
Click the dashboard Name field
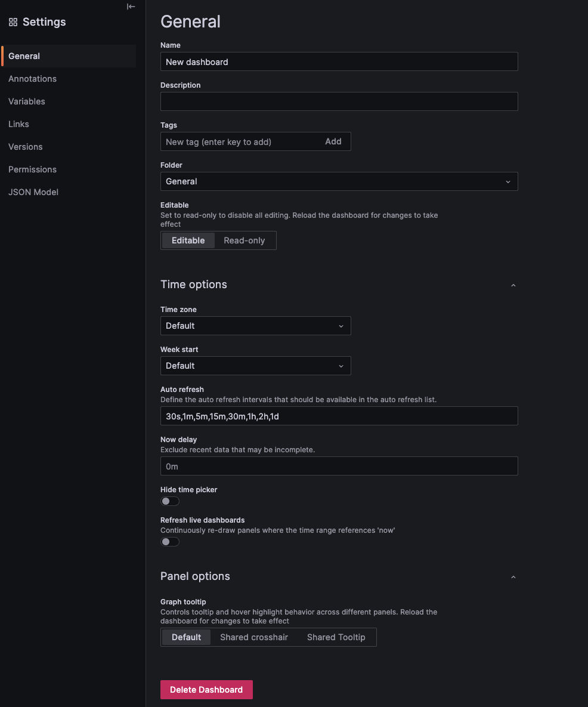click(x=339, y=61)
